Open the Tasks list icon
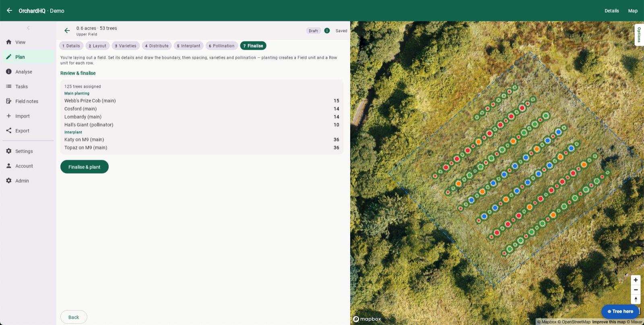644x325 pixels. click(9, 87)
